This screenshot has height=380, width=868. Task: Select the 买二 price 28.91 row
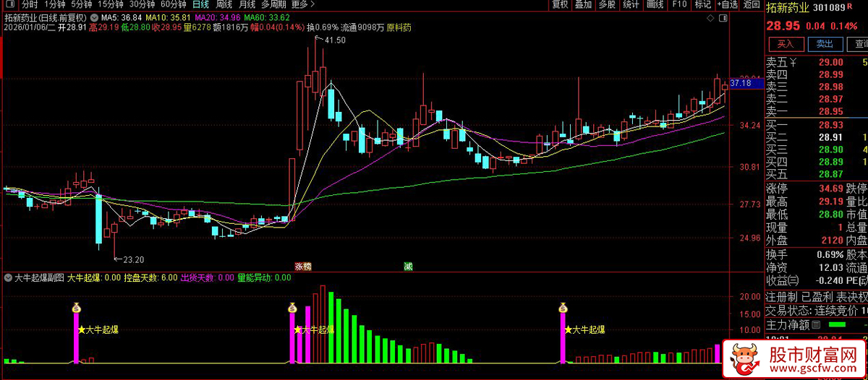coord(816,137)
